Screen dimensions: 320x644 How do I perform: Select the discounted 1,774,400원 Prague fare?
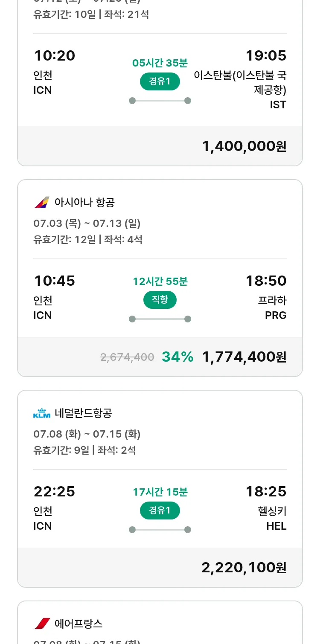[x=244, y=357]
